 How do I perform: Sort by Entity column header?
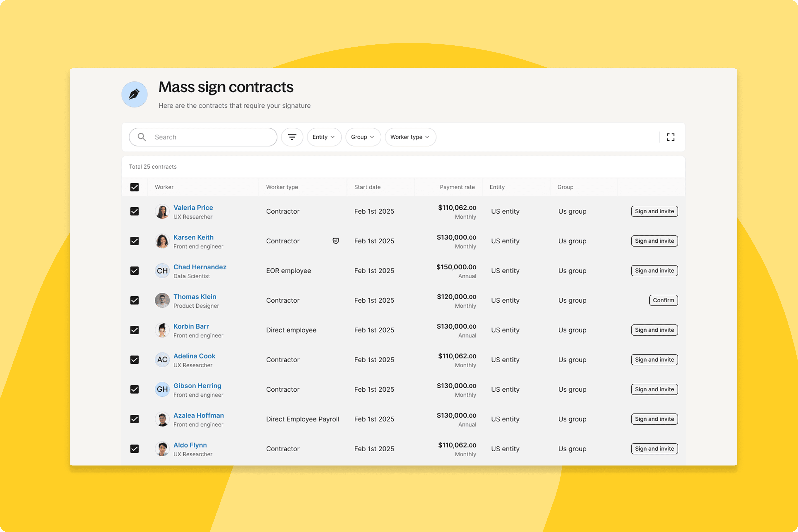pyautogui.click(x=497, y=187)
